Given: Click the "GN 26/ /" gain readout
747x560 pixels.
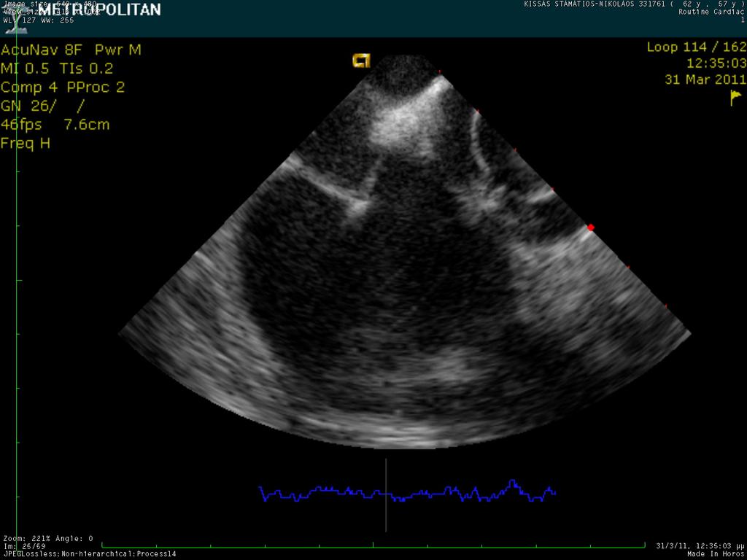Looking at the screenshot, I should coord(42,106).
